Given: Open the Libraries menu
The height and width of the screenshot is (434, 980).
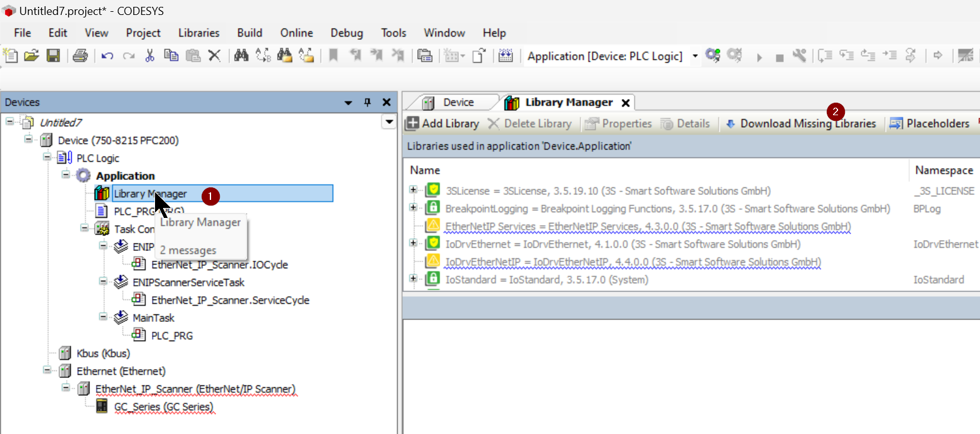Looking at the screenshot, I should point(199,33).
